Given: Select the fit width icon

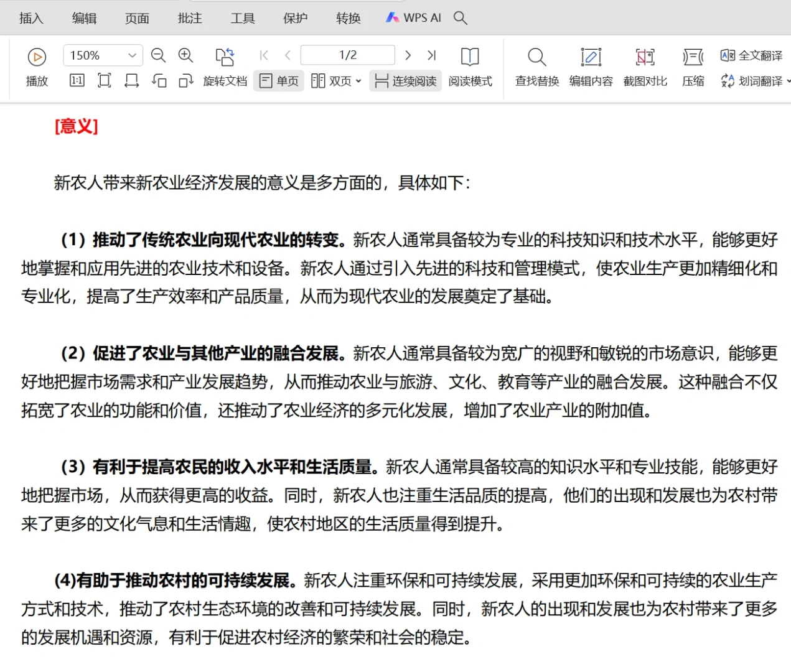Looking at the screenshot, I should point(131,81).
